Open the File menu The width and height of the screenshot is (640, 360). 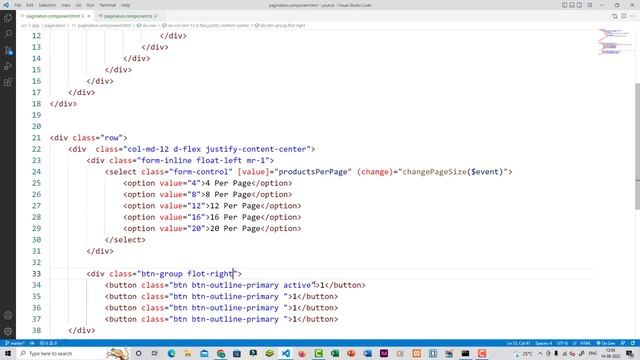[18, 5]
